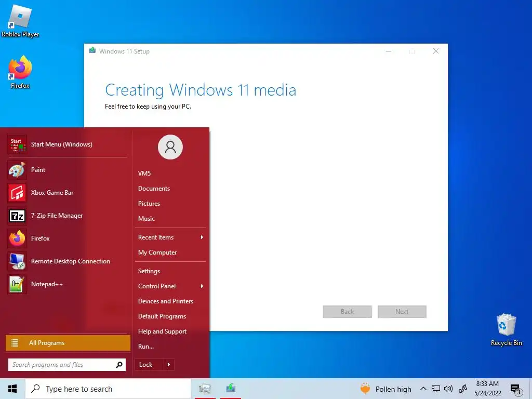This screenshot has height=399, width=532.
Task: Close the Windows 11 Setup window
Action: (x=436, y=51)
